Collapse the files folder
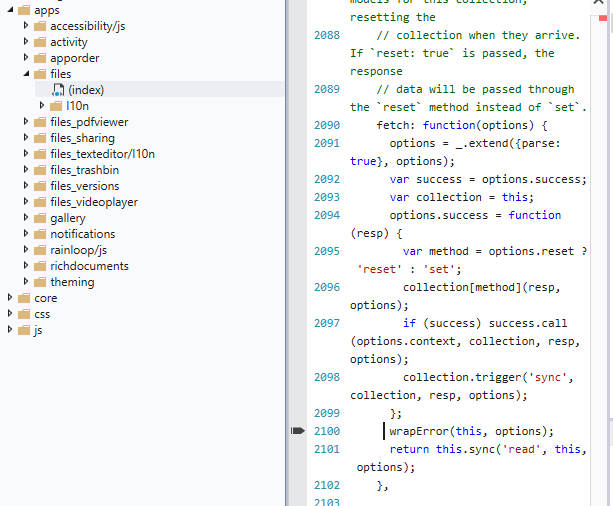Viewport: 613px width, 506px height. [x=26, y=74]
